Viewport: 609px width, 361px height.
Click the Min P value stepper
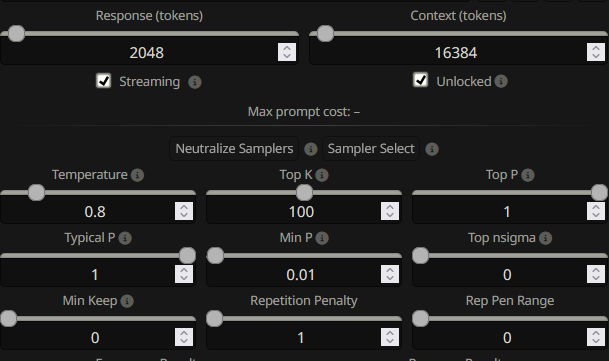click(x=390, y=274)
